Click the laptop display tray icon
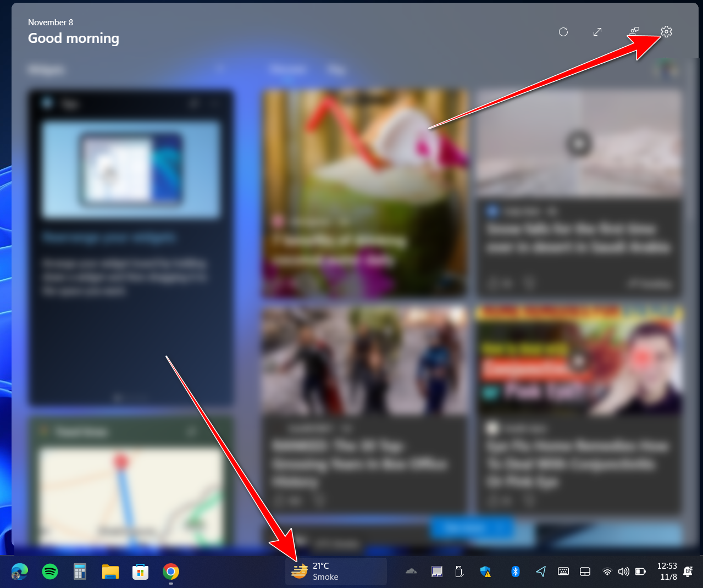Screen dimensions: 703x588 coord(437,572)
